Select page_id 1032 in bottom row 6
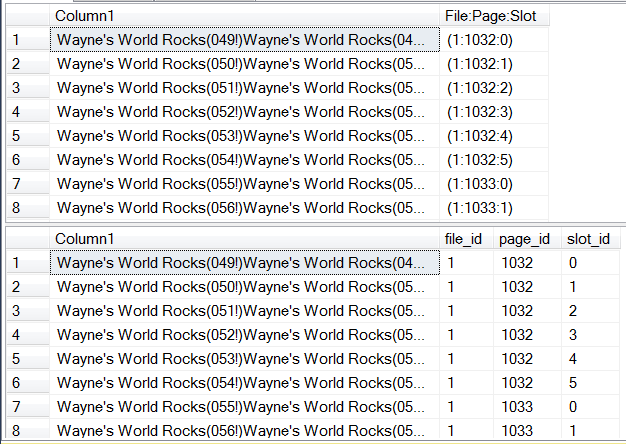This screenshot has width=626, height=444. (527, 383)
